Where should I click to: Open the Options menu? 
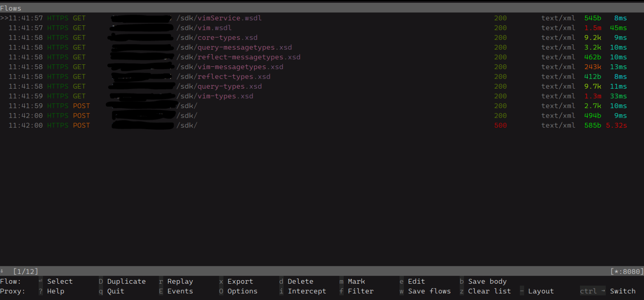coord(242,291)
